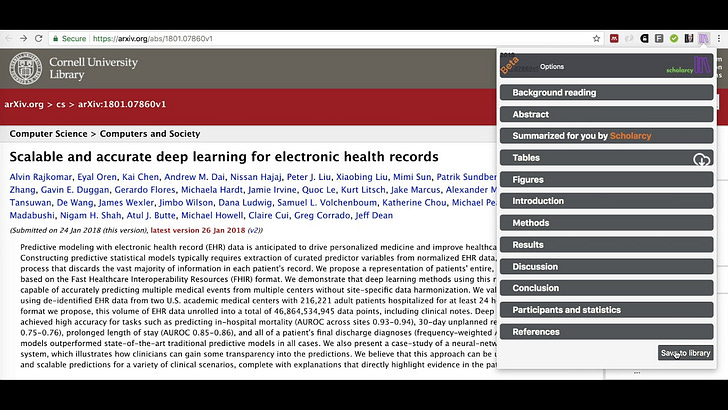This screenshot has width=728, height=410.
Task: Click the green checkmark extension icon
Action: [674, 39]
